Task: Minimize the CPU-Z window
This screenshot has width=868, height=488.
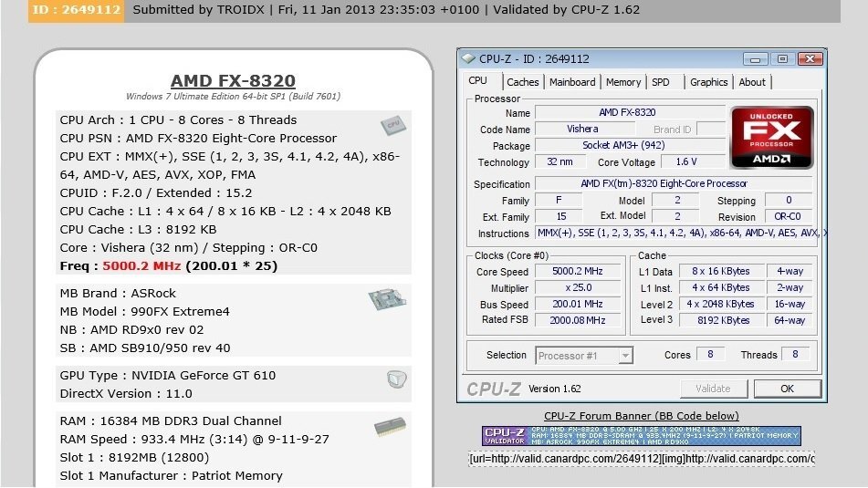Action: pyautogui.click(x=755, y=58)
